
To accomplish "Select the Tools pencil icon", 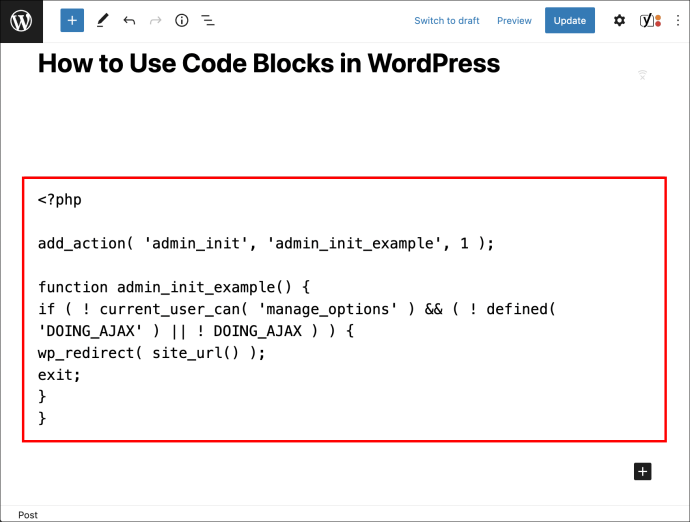I will [102, 20].
